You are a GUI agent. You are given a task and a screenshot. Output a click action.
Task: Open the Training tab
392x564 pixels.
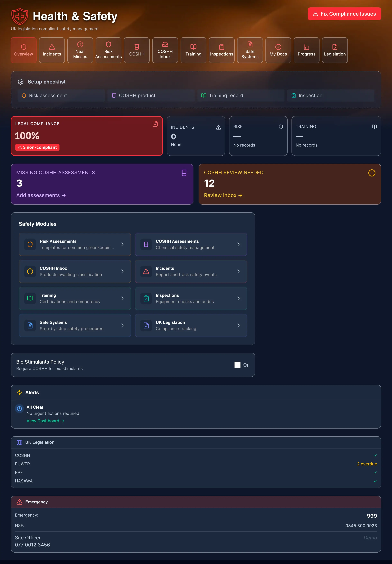pos(193,50)
